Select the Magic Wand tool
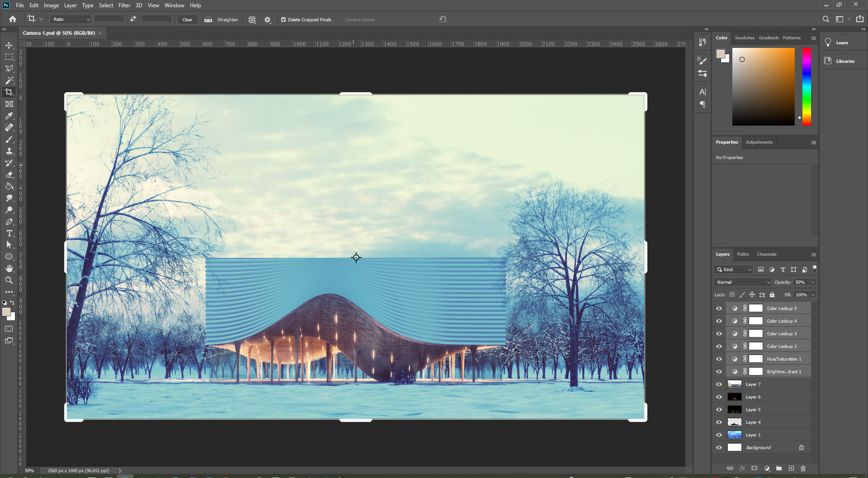 (9, 80)
